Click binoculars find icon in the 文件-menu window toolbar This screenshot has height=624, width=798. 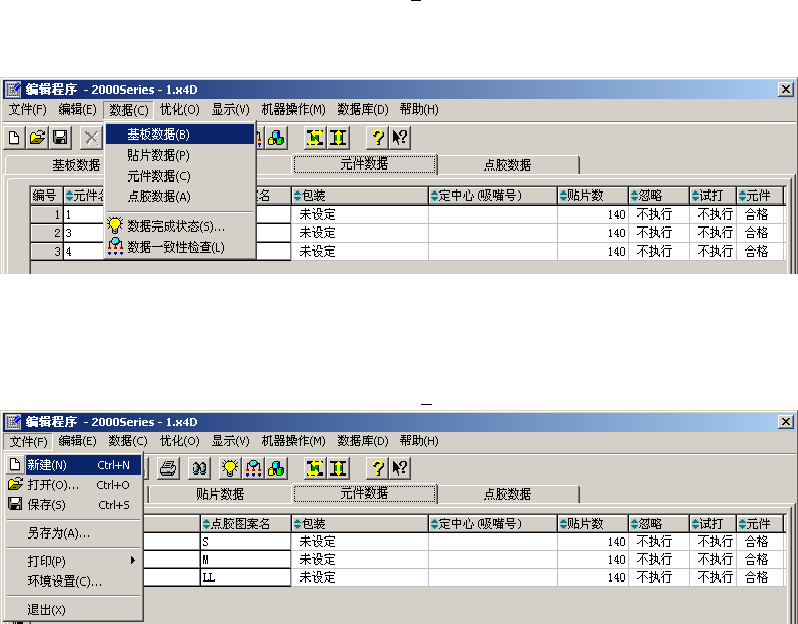[199, 468]
